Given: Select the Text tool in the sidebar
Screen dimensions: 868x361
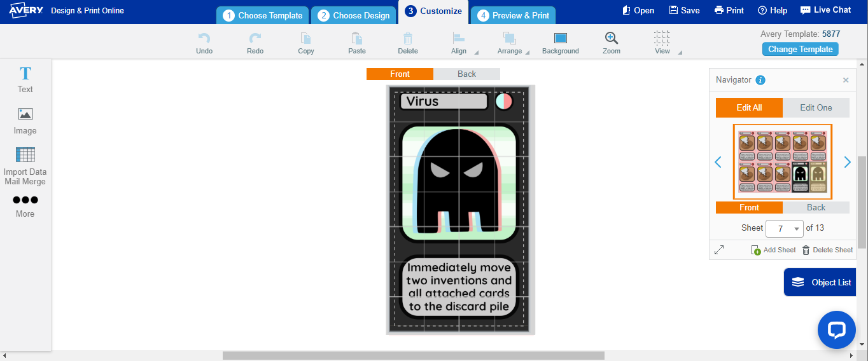Looking at the screenshot, I should (x=25, y=80).
